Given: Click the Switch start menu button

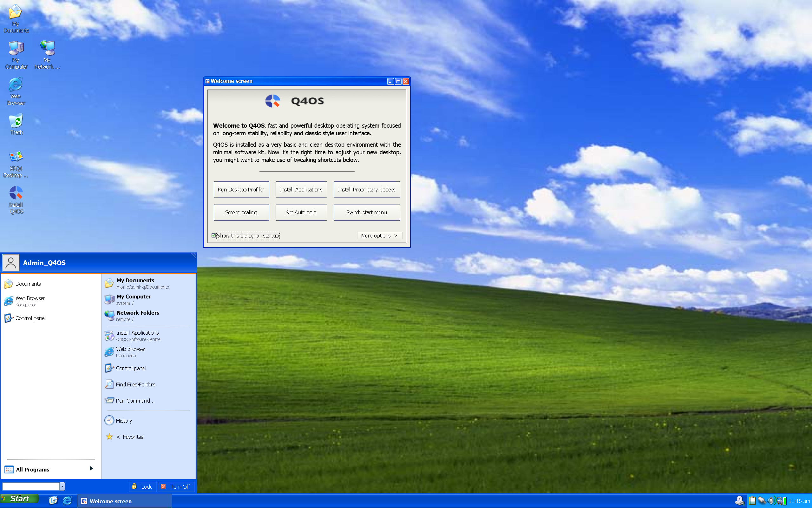Looking at the screenshot, I should tap(367, 212).
